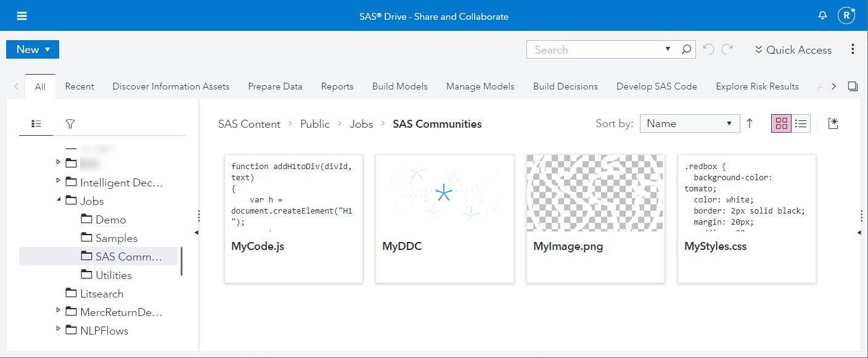This screenshot has width=868, height=358.
Task: Click the new item star icon
Action: coord(833,123)
